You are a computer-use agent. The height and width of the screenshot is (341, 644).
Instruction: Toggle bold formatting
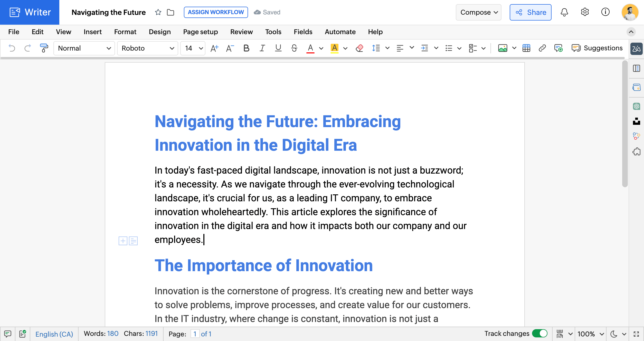246,48
